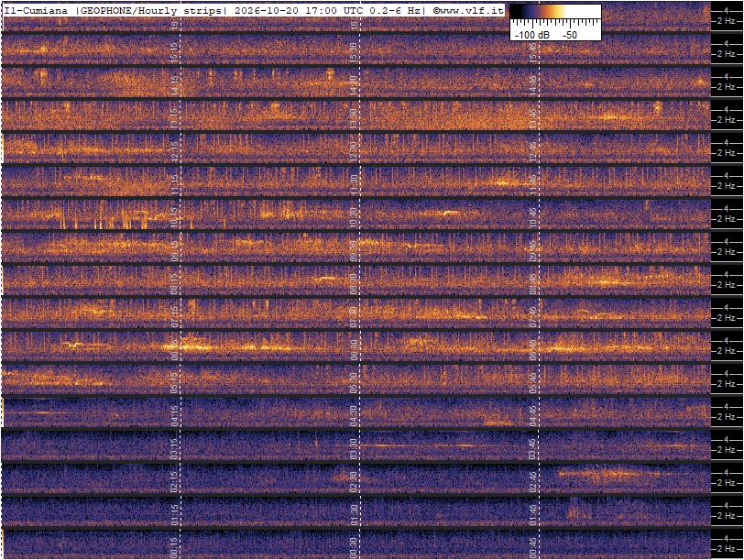Click the 14:15 time label
This screenshot has width=744, height=560.
(x=174, y=86)
